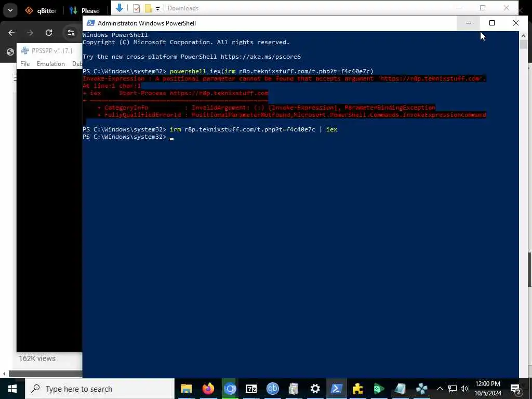Screen dimensions: 532x399
Task: Open network status tray icon
Action: [x=453, y=389]
